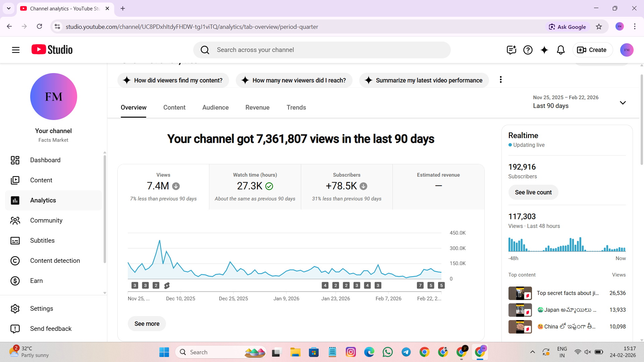644x362 pixels.
Task: Open Content detection in sidebar
Action: 55,260
